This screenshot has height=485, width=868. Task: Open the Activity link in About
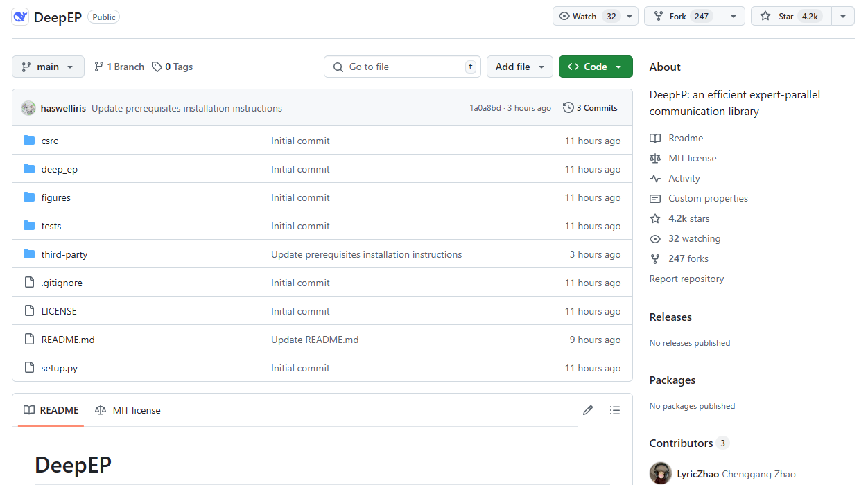pos(684,178)
